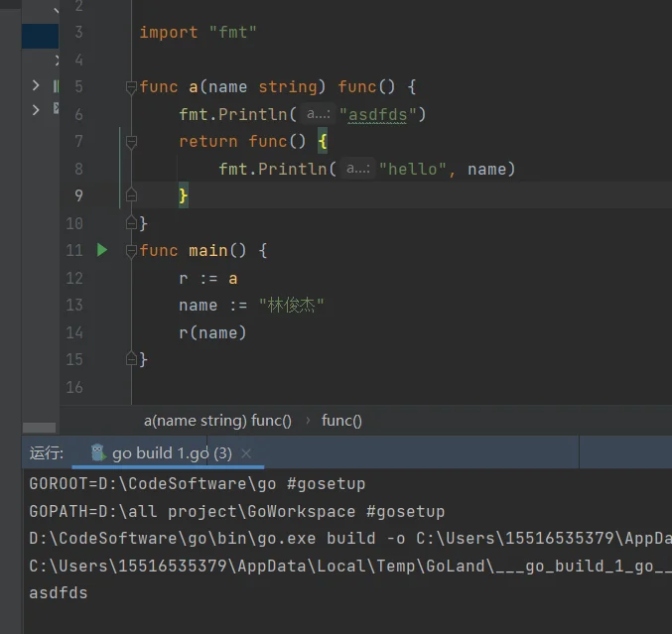672x634 pixels.
Task: Click the "hello" string on line 8
Action: click(412, 170)
